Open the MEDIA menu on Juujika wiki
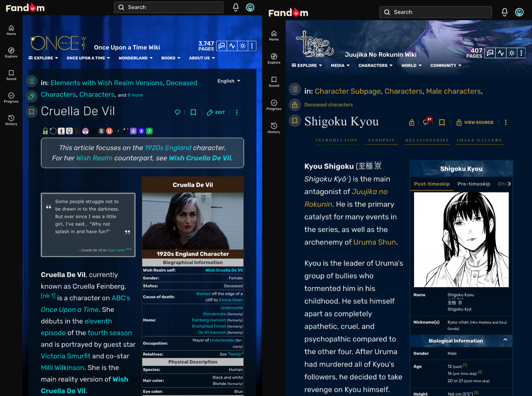This screenshot has width=532, height=396. [x=340, y=66]
